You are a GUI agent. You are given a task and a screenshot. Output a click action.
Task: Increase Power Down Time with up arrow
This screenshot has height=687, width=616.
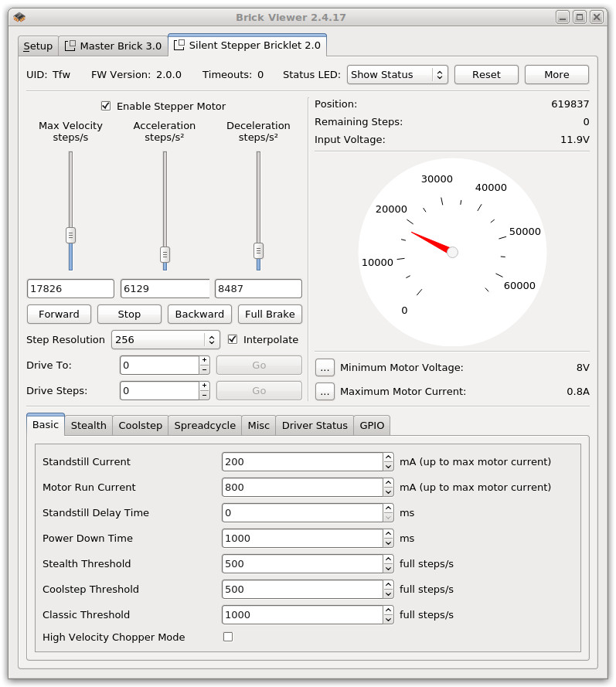[388, 534]
